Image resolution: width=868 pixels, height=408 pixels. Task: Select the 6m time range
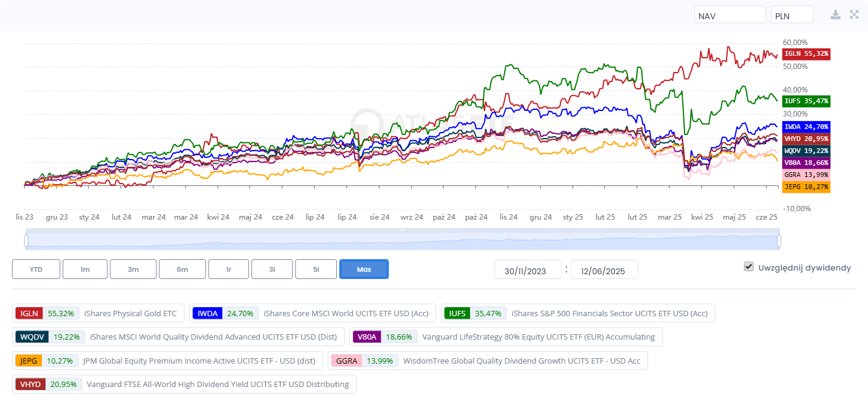(x=182, y=269)
